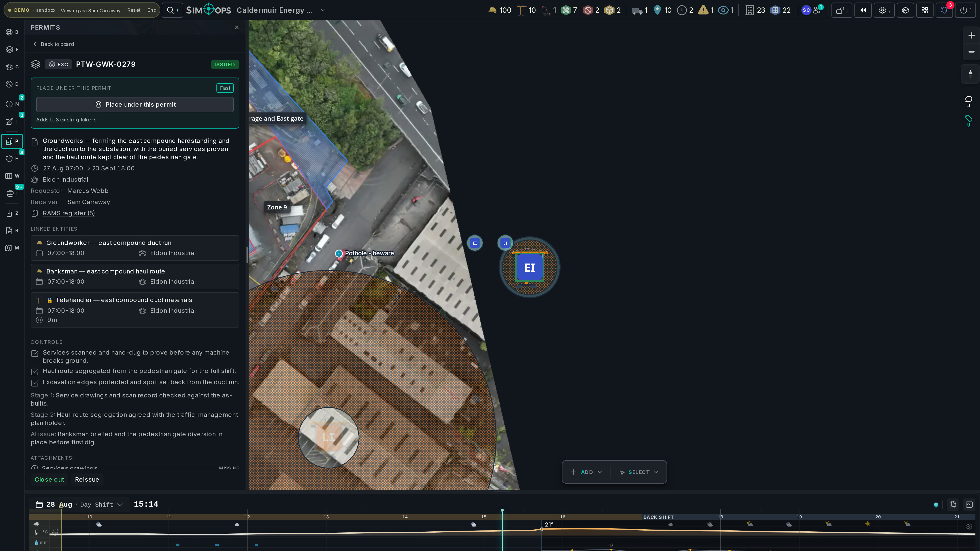The height and width of the screenshot is (551, 980).
Task: Open the SELECT dropdown on the map toolbar
Action: [639, 472]
